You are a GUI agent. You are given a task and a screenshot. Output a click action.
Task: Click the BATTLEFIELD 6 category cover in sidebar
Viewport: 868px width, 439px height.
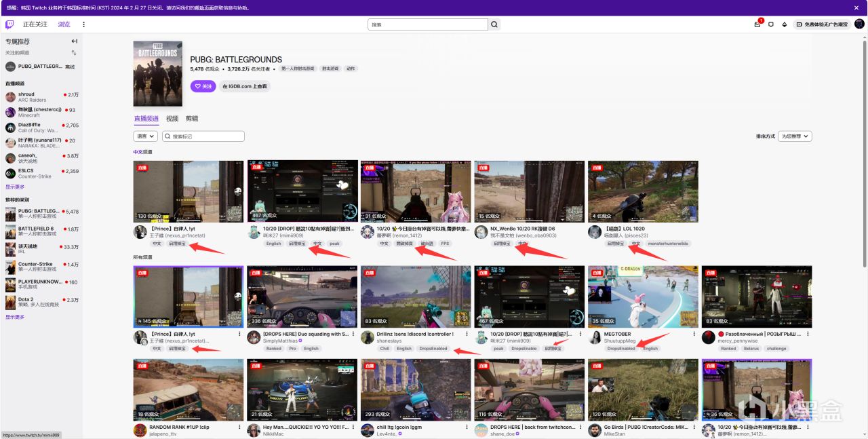click(10, 232)
